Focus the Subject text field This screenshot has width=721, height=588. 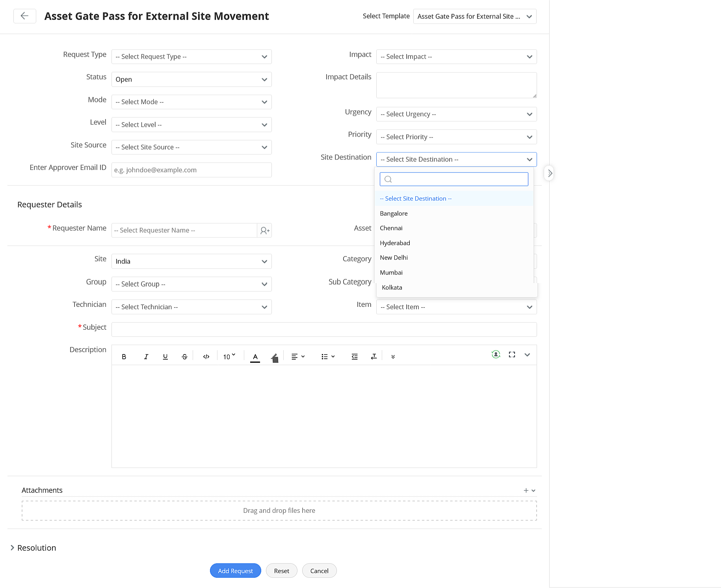point(324,330)
